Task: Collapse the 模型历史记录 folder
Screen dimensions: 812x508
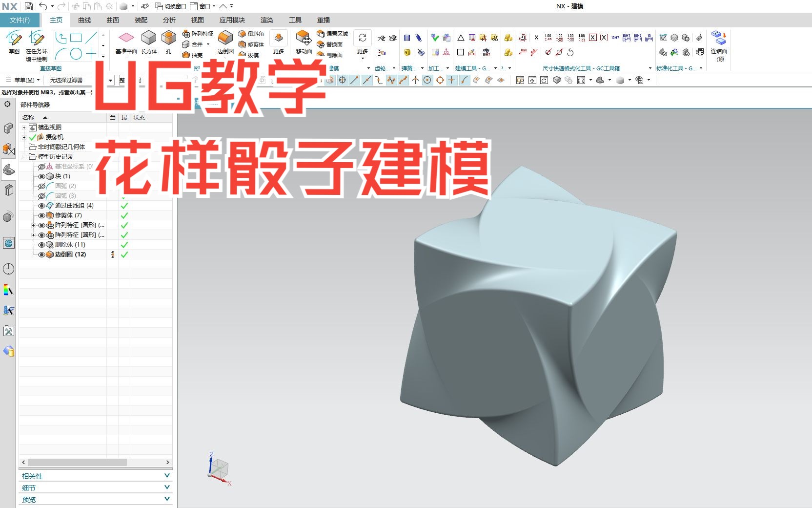Action: pos(23,156)
